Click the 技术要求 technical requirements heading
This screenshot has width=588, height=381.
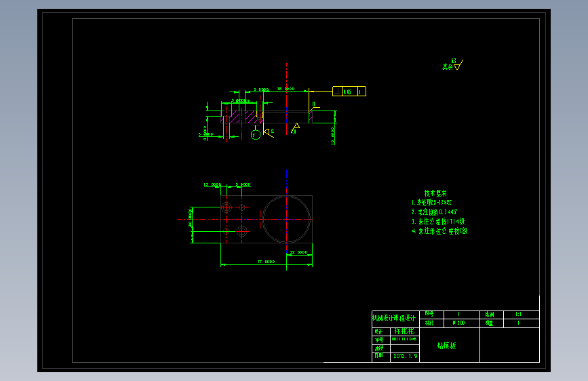(x=435, y=193)
